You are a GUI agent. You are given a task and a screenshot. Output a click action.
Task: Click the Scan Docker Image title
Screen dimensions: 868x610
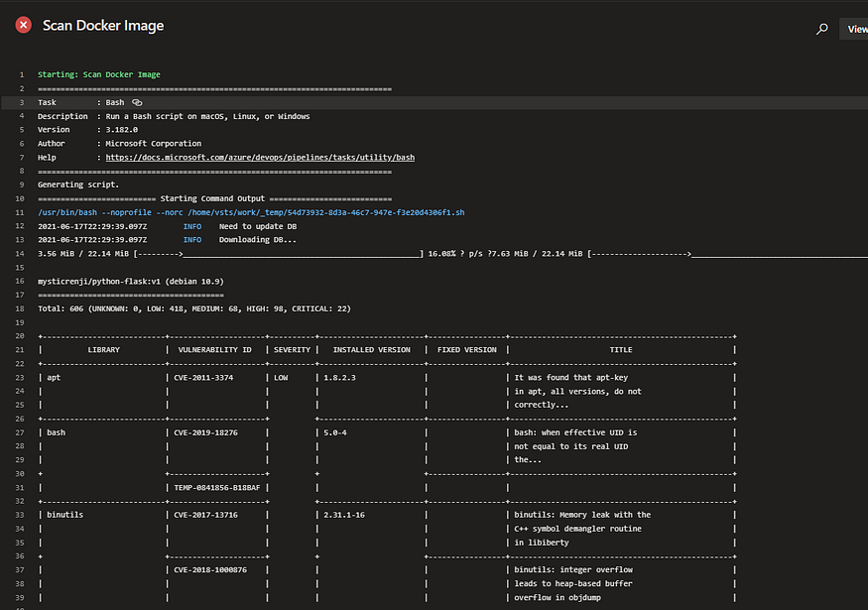click(103, 26)
